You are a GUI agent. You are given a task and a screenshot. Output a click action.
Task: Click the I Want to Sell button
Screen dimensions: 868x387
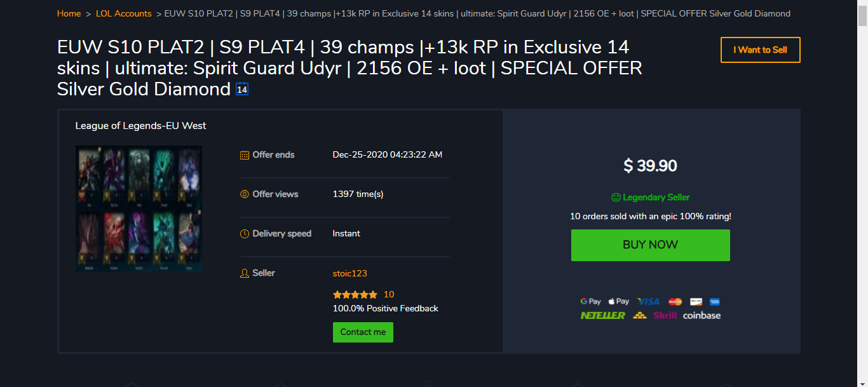[761, 50]
